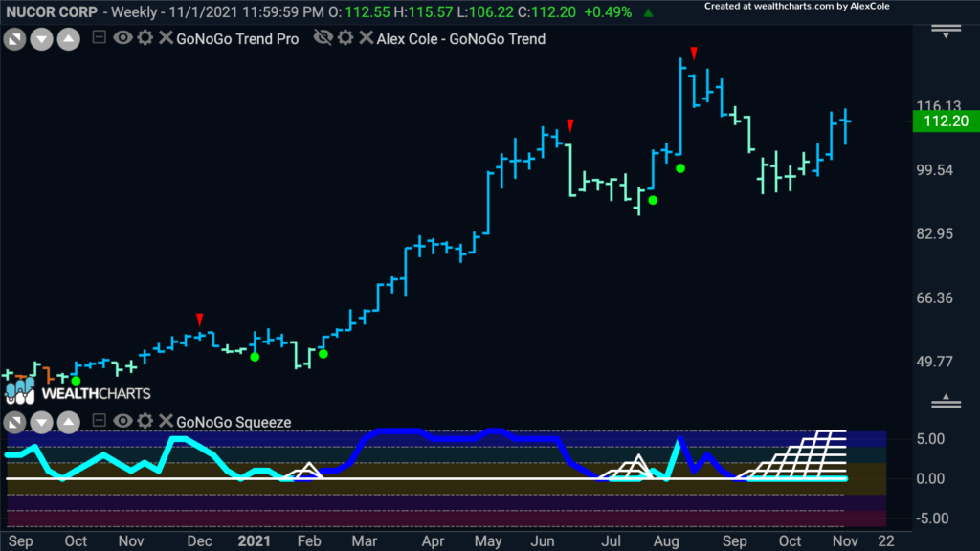The width and height of the screenshot is (980, 551).
Task: Click the -5.00 squeeze axis value
Action: point(930,518)
